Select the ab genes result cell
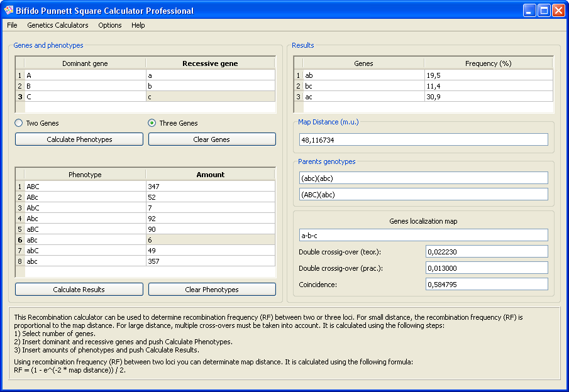The height and width of the screenshot is (392, 569). tap(363, 75)
